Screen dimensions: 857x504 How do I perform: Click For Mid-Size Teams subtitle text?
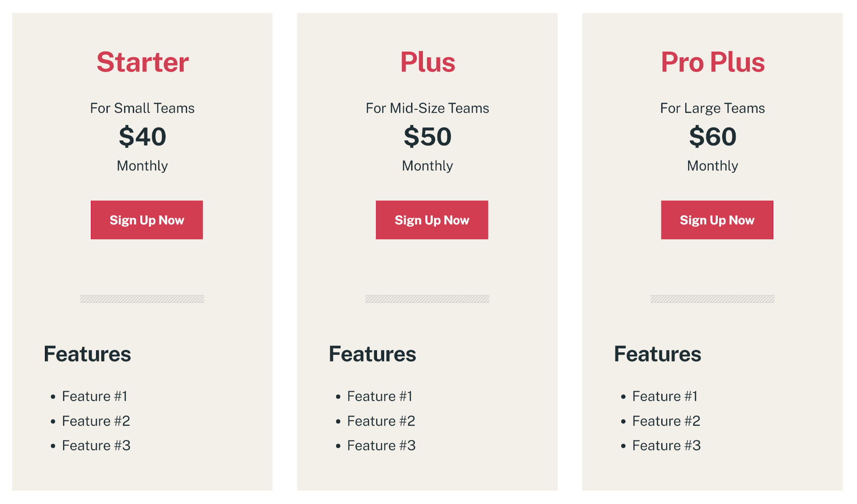428,108
